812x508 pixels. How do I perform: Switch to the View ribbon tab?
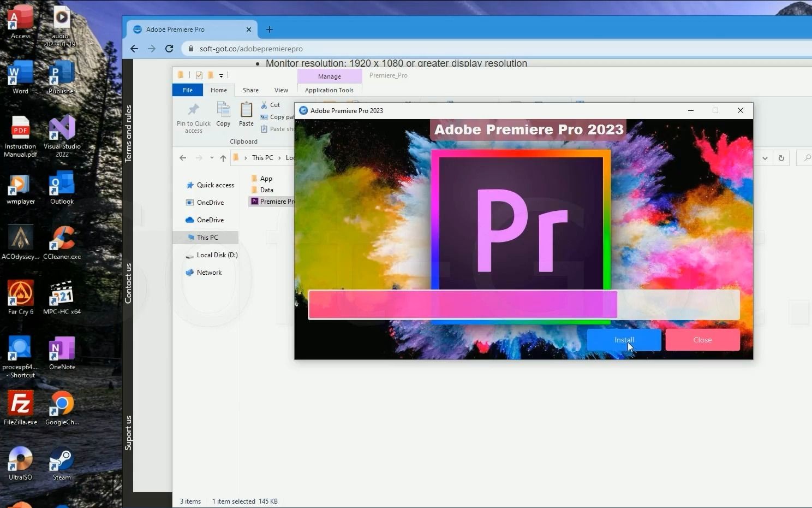tap(281, 90)
